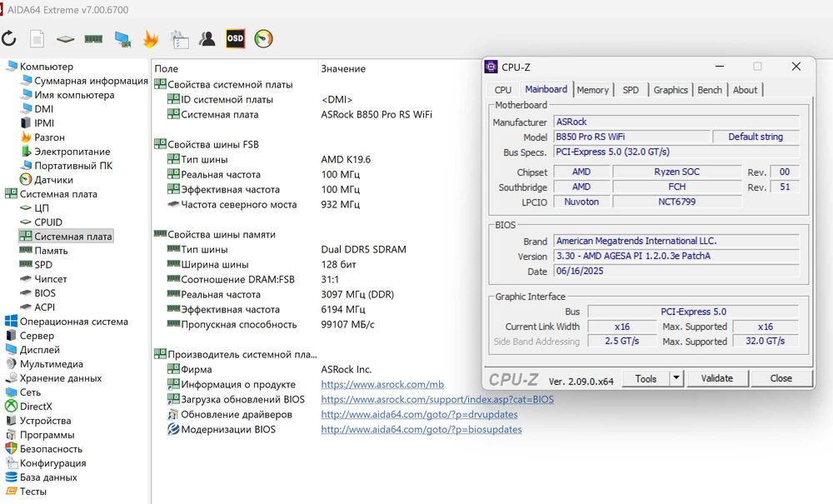This screenshot has height=504, width=833.
Task: Click the Значение column header
Action: pos(343,68)
